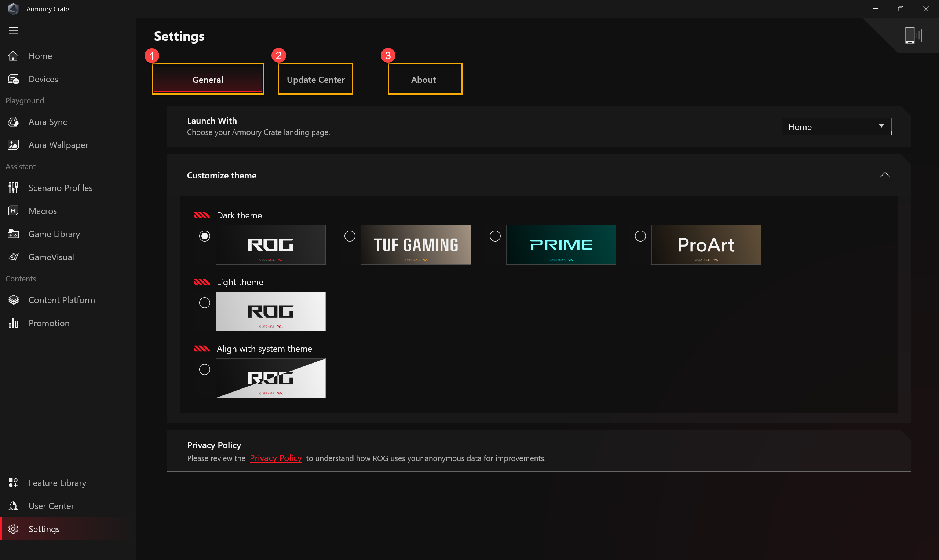Click the ROG dark theme thumbnail
The height and width of the screenshot is (560, 939).
(270, 244)
